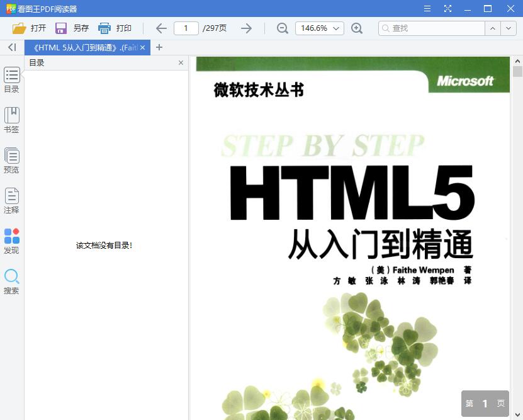
Task: Find next match with down chevron
Action: pos(509,28)
